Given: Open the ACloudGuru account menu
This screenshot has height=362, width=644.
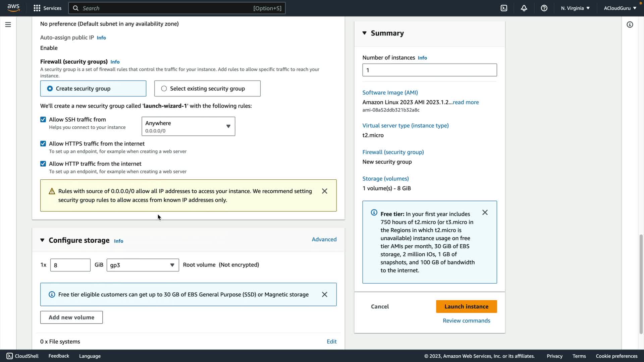Looking at the screenshot, I should (620, 8).
